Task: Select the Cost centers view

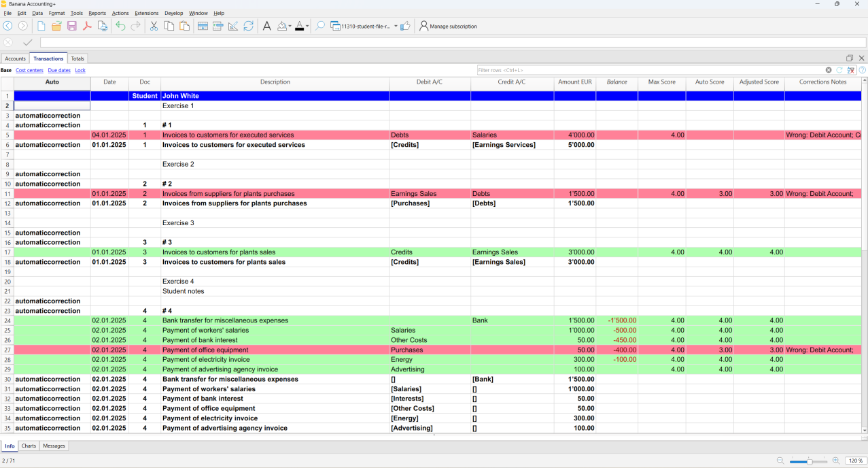Action: click(29, 70)
